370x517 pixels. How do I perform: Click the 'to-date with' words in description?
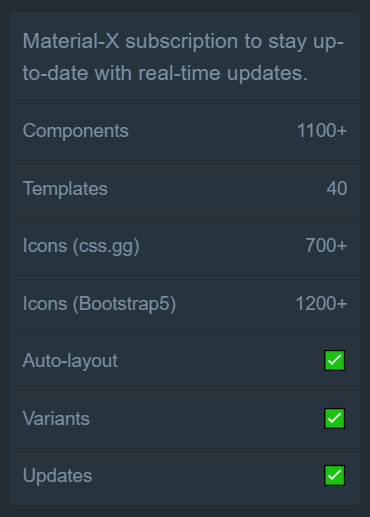click(x=77, y=73)
